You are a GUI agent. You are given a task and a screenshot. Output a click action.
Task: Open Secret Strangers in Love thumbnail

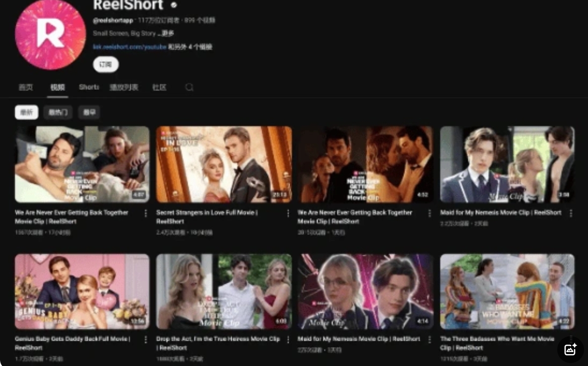pyautogui.click(x=224, y=164)
